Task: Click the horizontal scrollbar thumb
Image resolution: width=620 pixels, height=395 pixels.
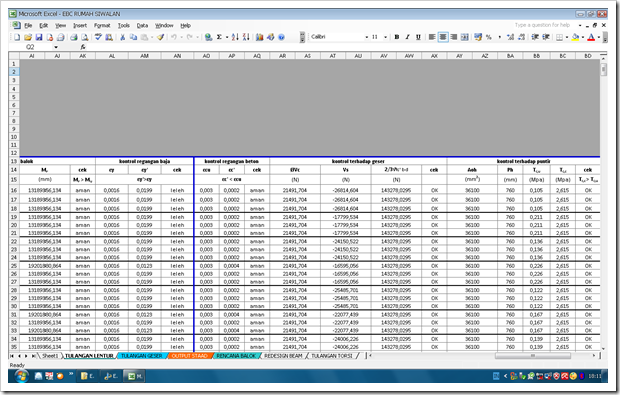Action: pos(533,356)
